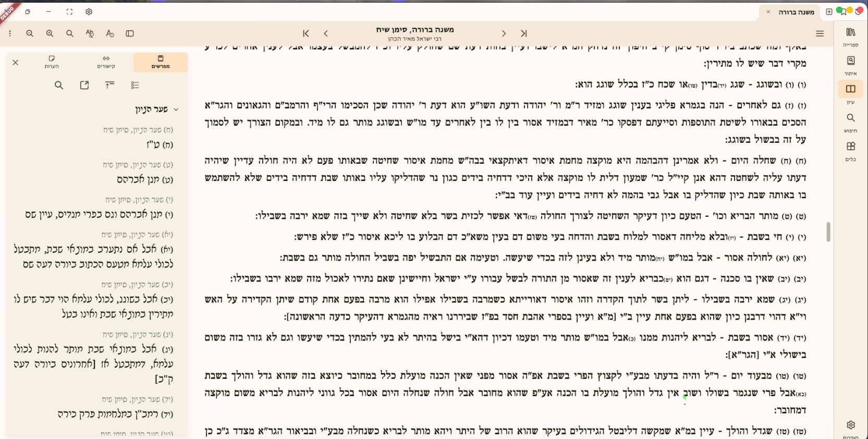Click paragraph (י) חי בשבת text
The height and width of the screenshot is (439, 868).
(x=550, y=237)
